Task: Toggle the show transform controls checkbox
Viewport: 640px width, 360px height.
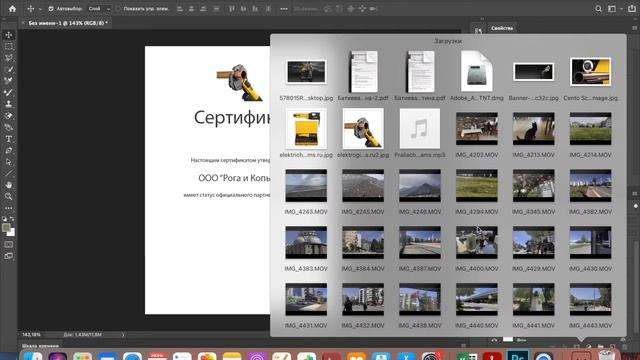Action: coord(118,9)
